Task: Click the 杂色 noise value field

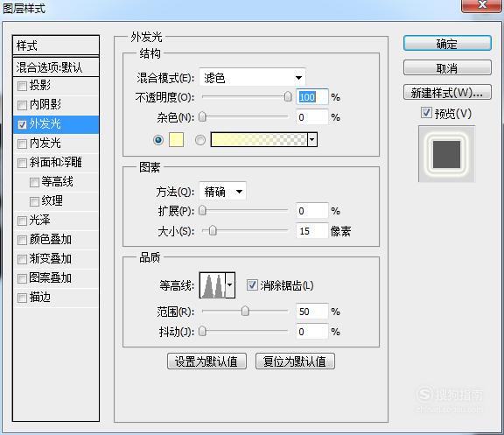Action: click(x=312, y=117)
